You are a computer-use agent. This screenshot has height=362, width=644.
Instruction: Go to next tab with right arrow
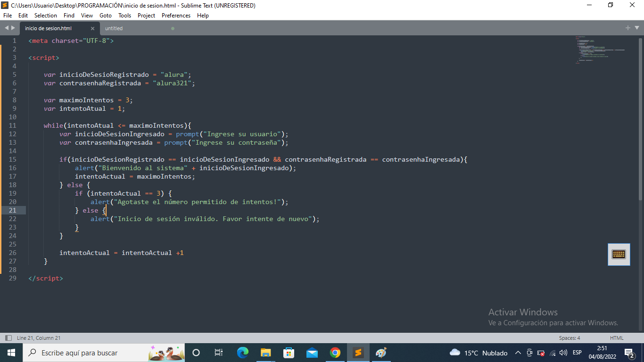13,28
